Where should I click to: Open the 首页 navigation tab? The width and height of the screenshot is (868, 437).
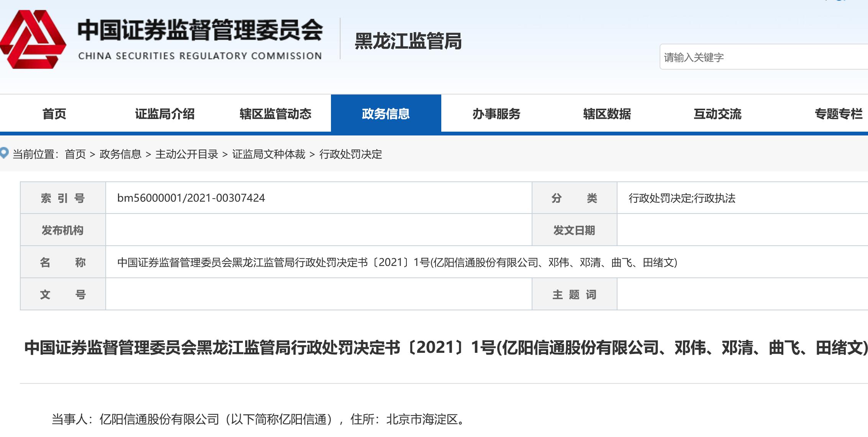pyautogui.click(x=54, y=114)
